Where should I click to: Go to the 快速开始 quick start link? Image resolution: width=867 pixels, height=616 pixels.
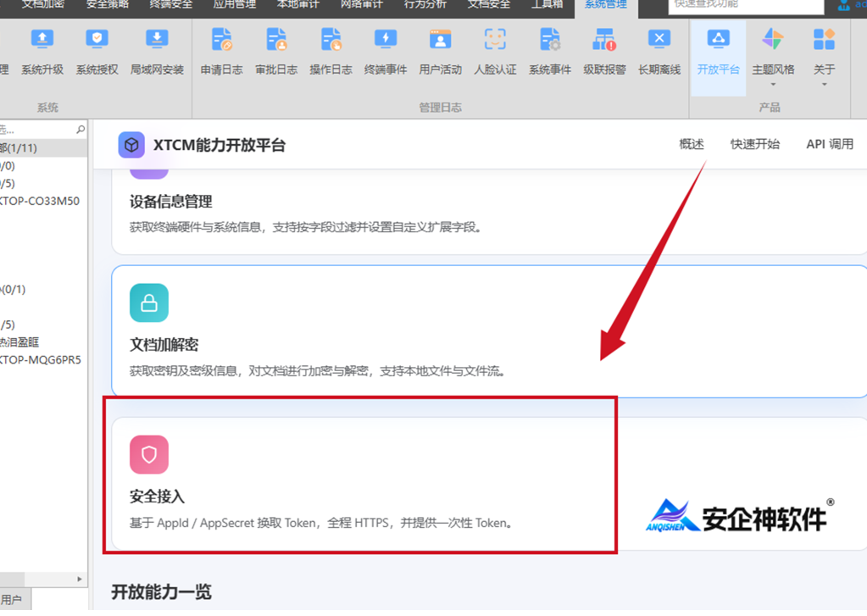755,144
